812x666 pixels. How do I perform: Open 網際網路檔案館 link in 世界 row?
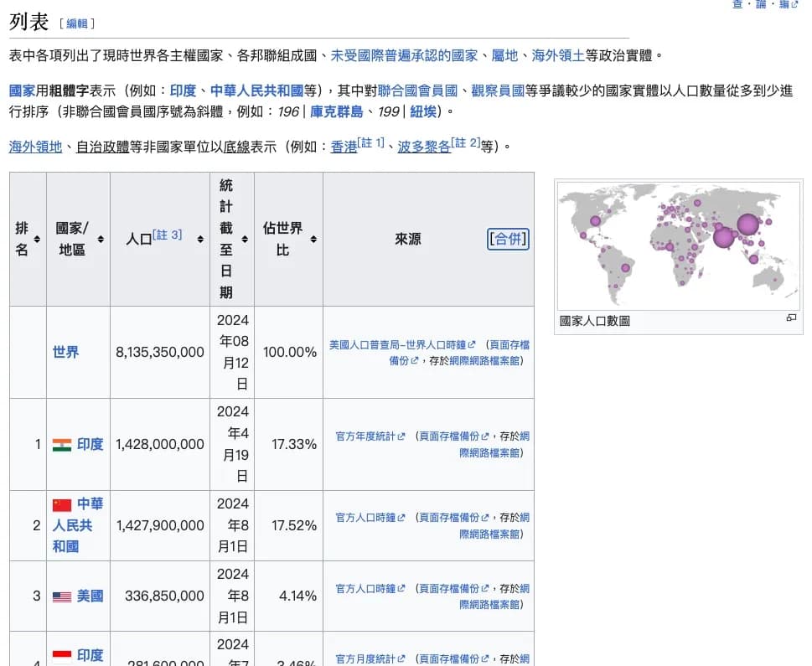pyautogui.click(x=484, y=360)
